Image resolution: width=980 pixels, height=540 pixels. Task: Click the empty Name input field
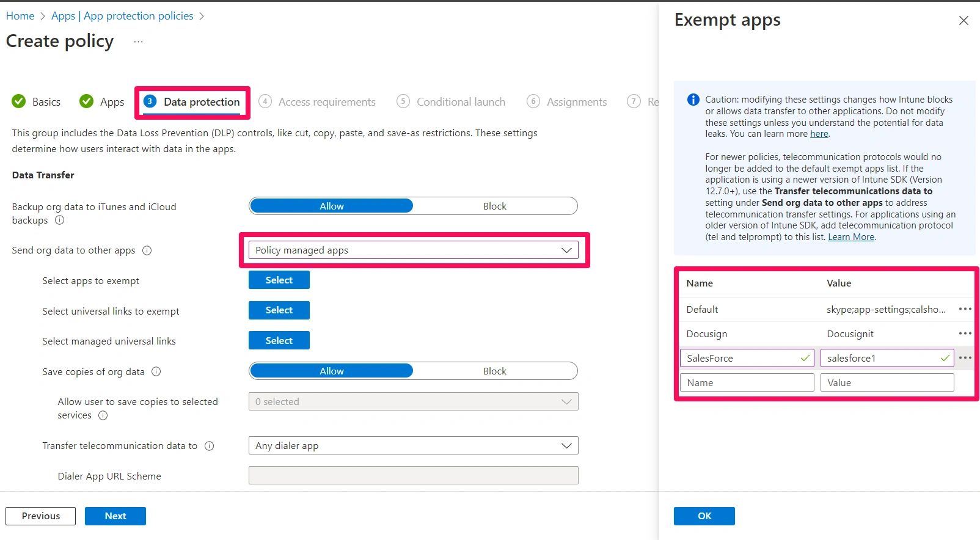tap(747, 383)
